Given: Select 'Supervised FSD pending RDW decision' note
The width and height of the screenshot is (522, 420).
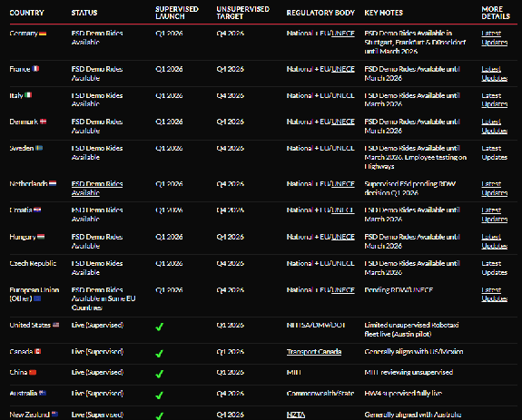Looking at the screenshot, I should (409, 188).
